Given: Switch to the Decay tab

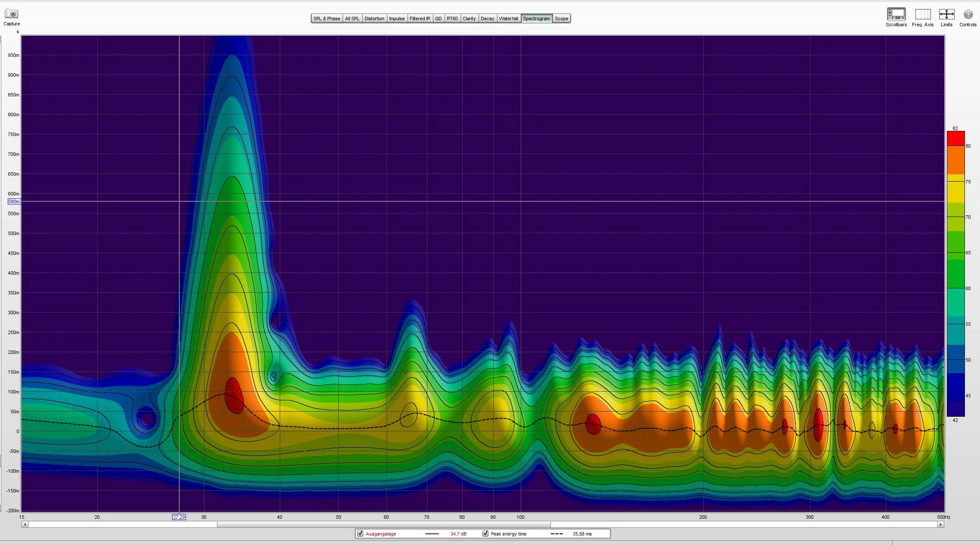Looking at the screenshot, I should point(487,19).
